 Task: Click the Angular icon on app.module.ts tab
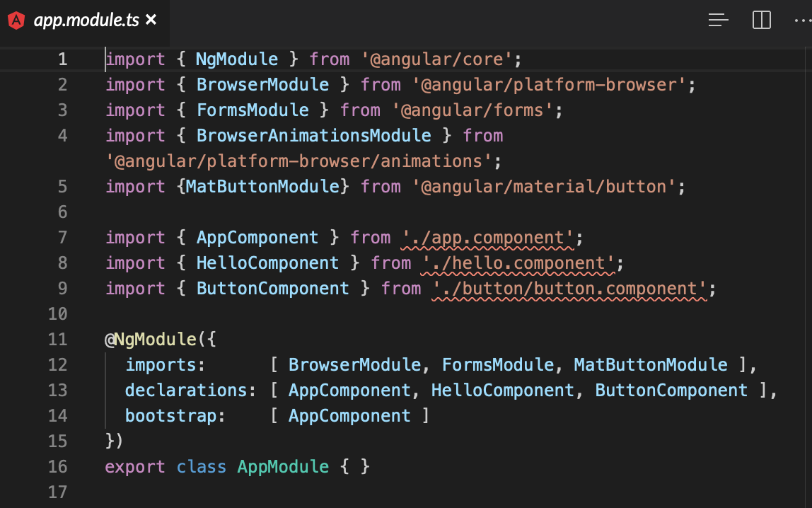point(16,21)
